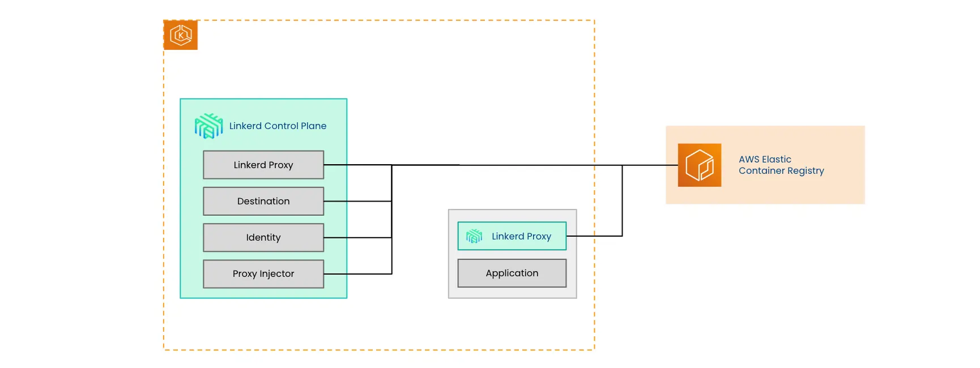Select the Destination component box
Image resolution: width=980 pixels, height=368 pixels.
point(263,201)
